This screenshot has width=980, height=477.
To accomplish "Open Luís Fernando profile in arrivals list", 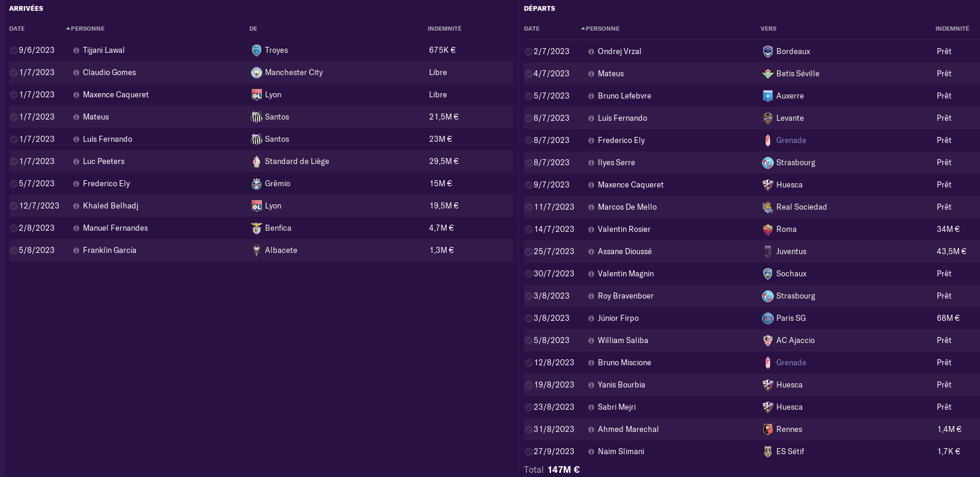I will coord(108,139).
